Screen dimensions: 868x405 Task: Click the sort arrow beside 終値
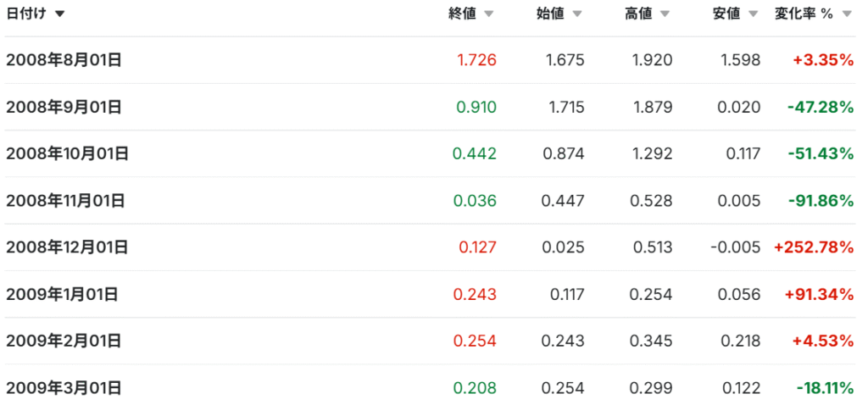(x=488, y=14)
